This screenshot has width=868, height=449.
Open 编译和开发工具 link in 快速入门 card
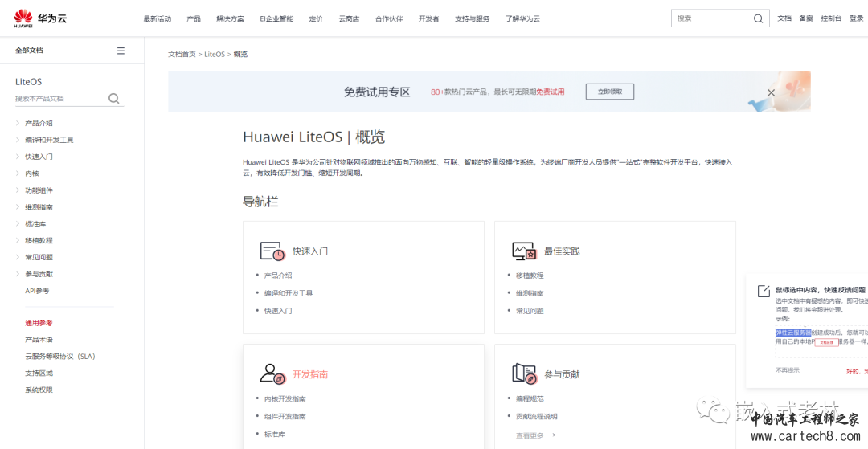[289, 293]
